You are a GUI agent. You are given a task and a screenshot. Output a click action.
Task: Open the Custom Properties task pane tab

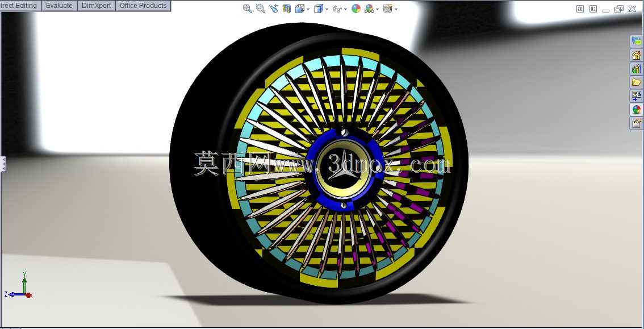[x=636, y=123]
